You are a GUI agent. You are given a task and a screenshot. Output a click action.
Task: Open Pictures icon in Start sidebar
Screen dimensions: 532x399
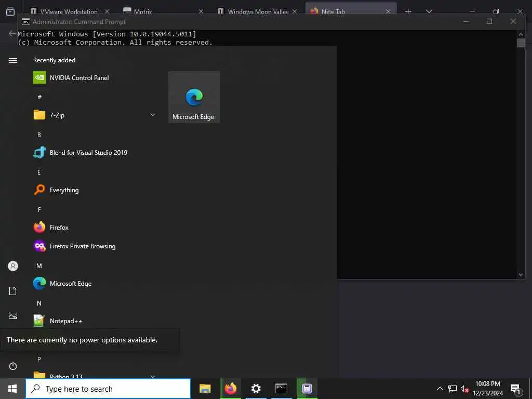coord(13,316)
